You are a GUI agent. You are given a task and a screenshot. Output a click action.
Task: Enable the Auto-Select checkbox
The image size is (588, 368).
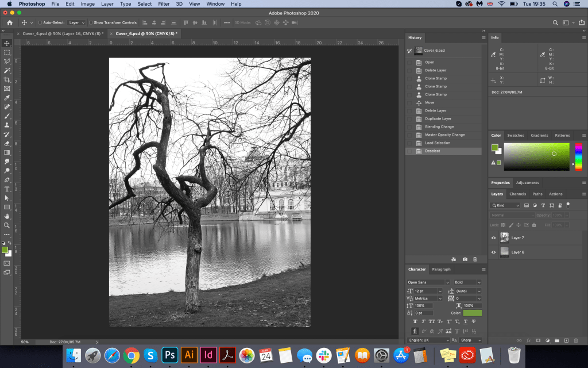(x=40, y=22)
